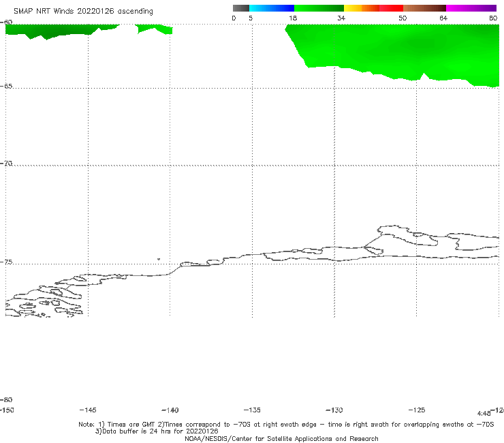Image resolution: width=504 pixels, height=443 pixels.
Task: Click longitude label '-150' on bottom axis
Action: pyautogui.click(x=7, y=410)
